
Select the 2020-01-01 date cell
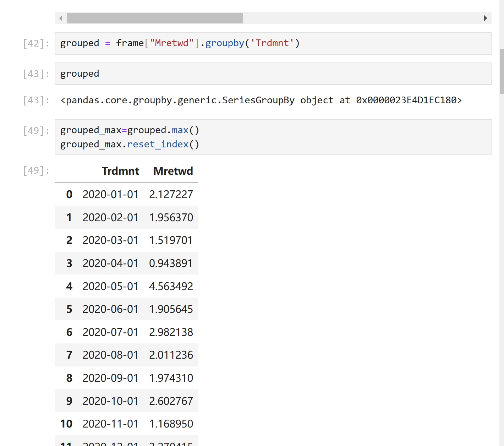(x=110, y=195)
